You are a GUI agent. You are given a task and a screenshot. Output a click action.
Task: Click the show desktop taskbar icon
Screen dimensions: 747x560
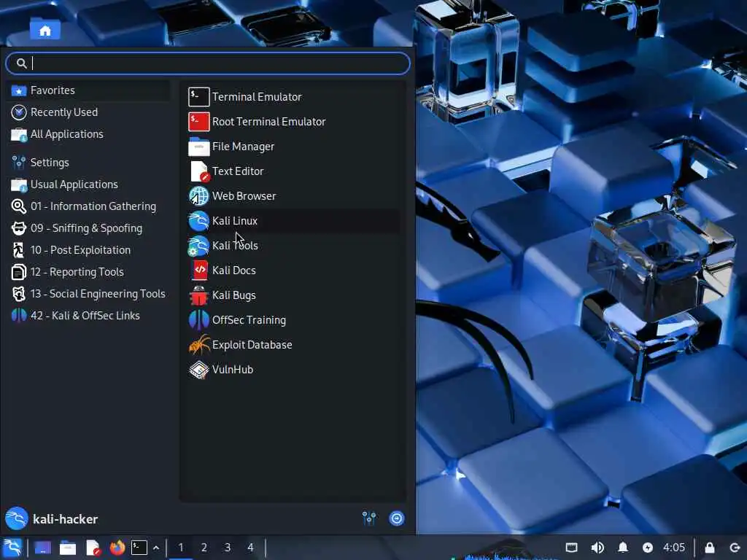tap(42, 548)
